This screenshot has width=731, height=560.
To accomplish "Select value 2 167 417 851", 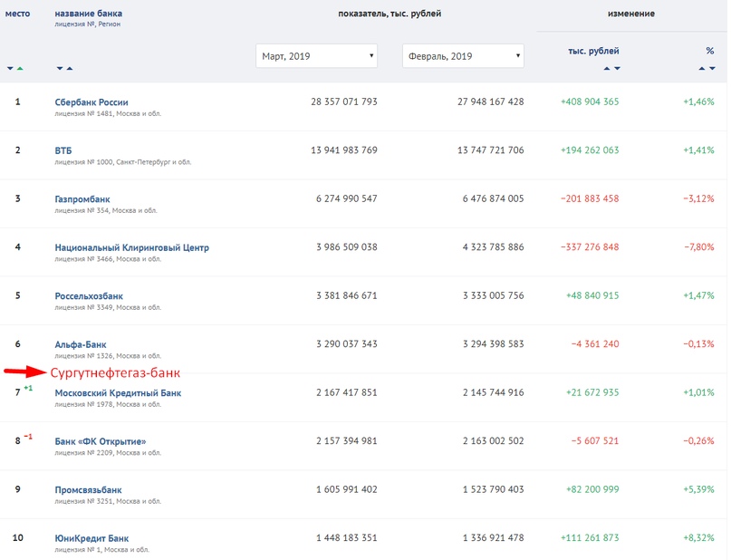I will pyautogui.click(x=347, y=392).
